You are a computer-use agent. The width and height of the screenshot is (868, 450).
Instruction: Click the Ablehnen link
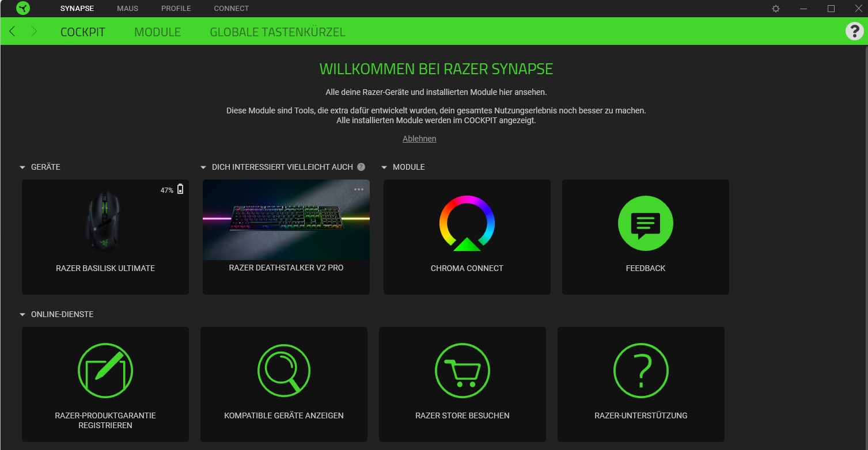[x=419, y=139]
